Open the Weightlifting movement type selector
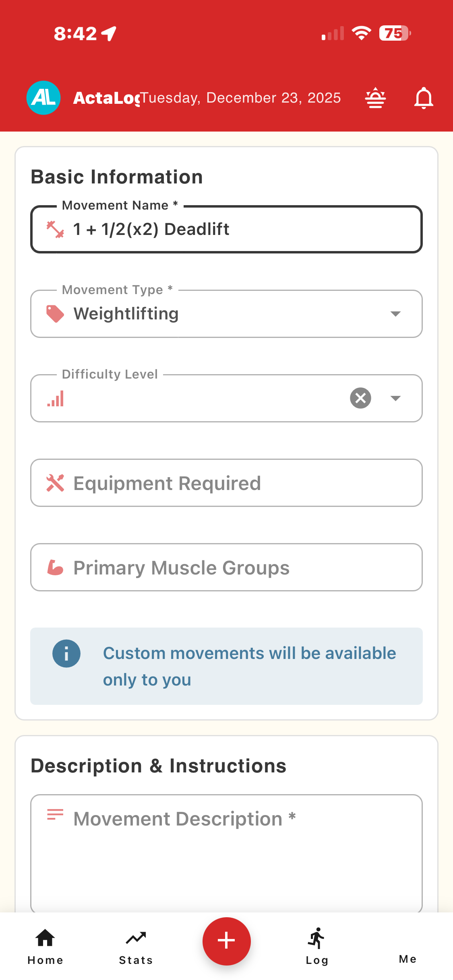Screen dimensions: 453x980 pos(217,314)
